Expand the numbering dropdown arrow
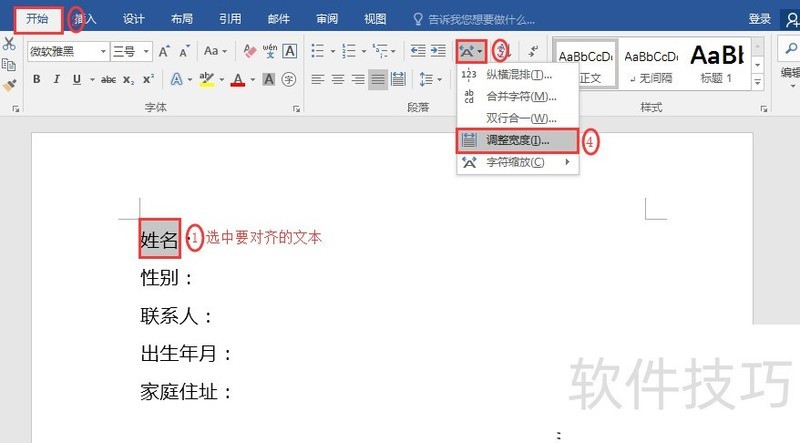 (x=363, y=52)
